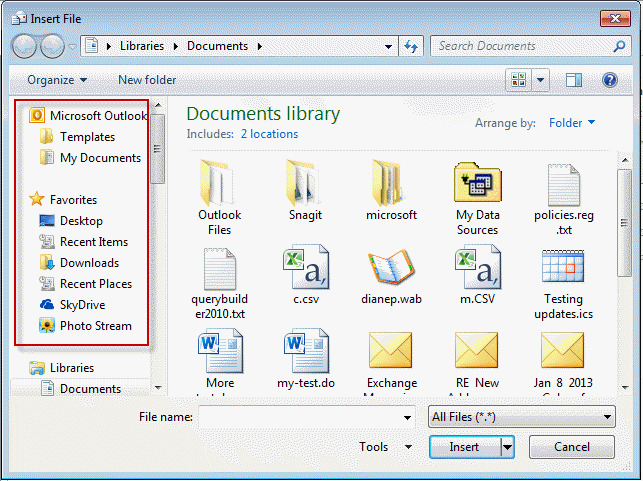643x481 pixels.
Task: Open the Outlook Files folder
Action: [x=219, y=183]
